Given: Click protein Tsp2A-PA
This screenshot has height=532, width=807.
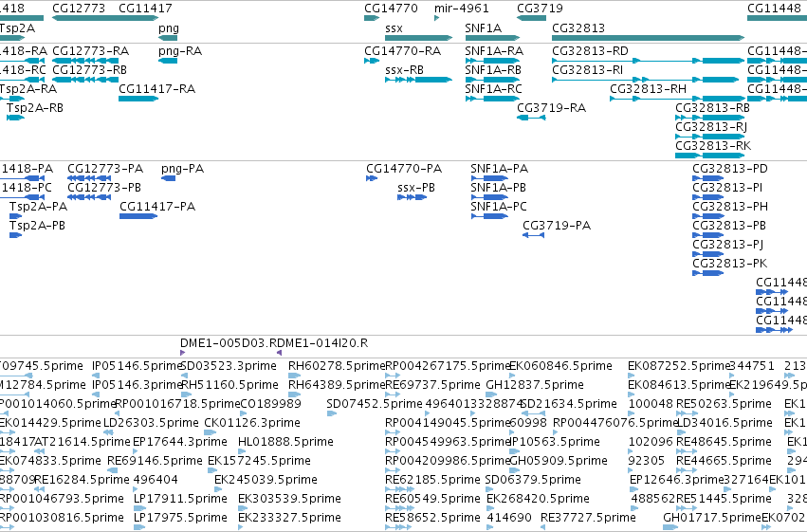Looking at the screenshot, I should 39,207.
